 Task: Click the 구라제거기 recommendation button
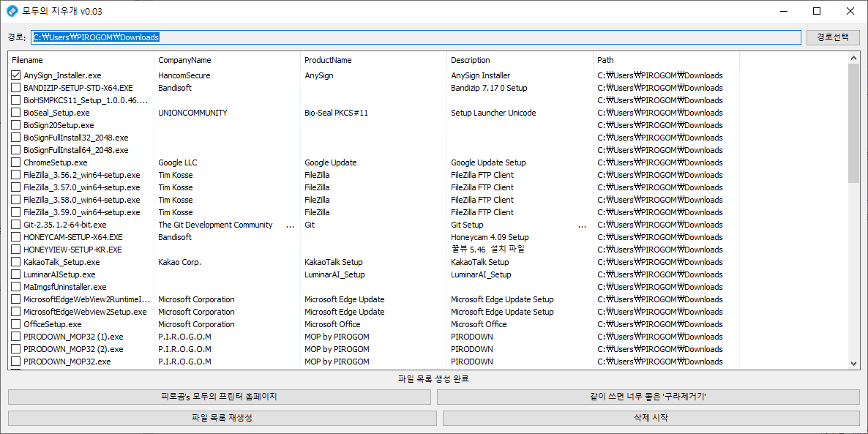pos(648,397)
